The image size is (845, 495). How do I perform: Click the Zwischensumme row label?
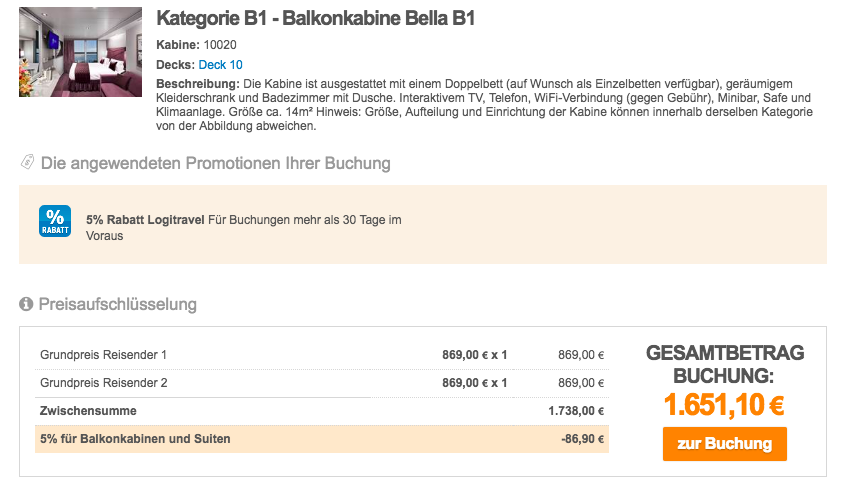coord(88,411)
